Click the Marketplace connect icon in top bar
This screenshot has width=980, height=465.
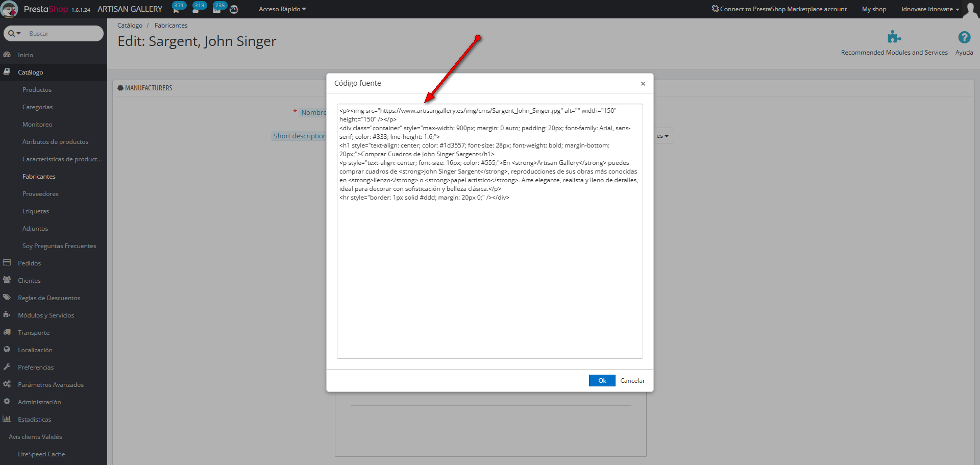715,9
